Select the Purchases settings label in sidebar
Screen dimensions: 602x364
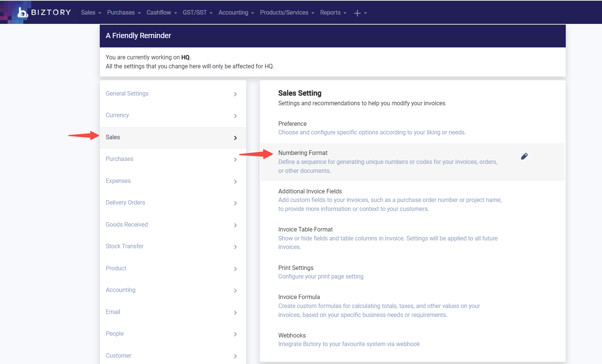click(120, 159)
